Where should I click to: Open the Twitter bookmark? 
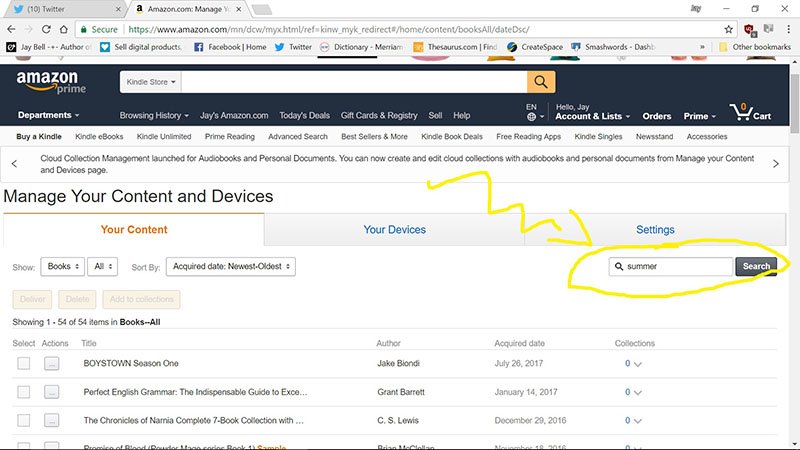point(293,47)
